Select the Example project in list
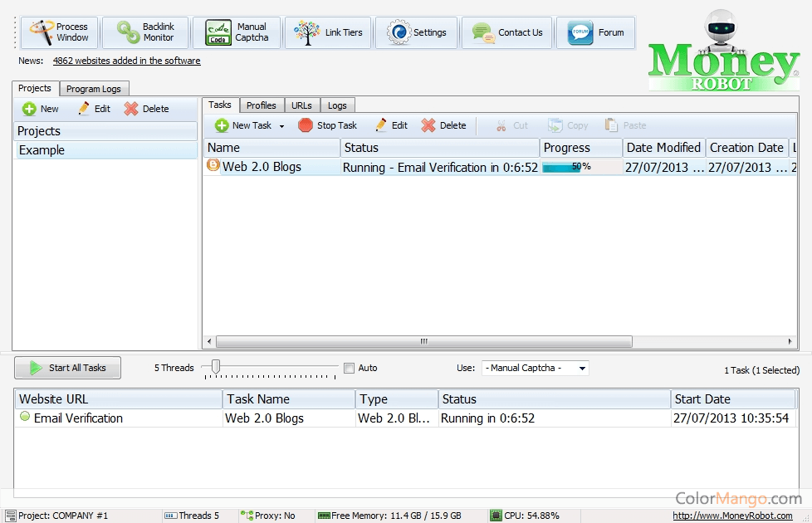This screenshot has height=523, width=812. pyautogui.click(x=42, y=150)
